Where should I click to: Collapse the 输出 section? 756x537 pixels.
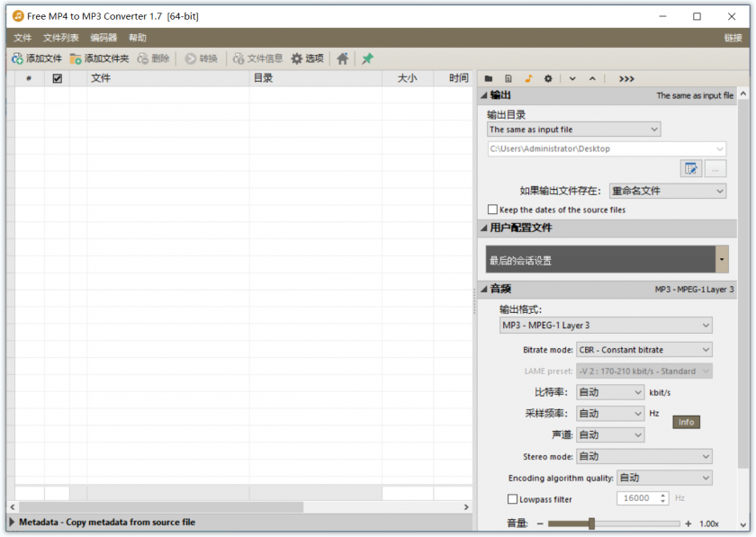pos(483,95)
